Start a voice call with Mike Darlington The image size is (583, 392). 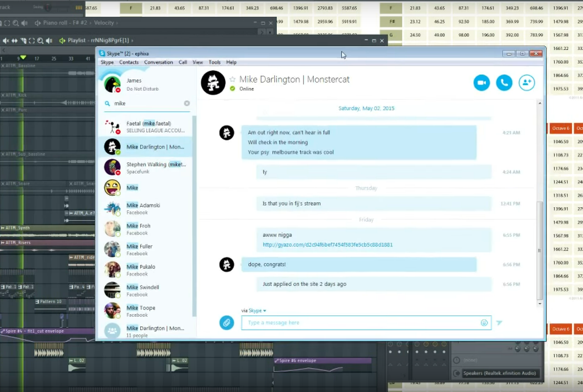tap(504, 83)
